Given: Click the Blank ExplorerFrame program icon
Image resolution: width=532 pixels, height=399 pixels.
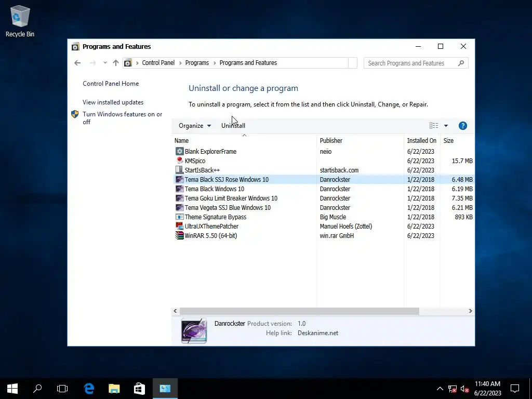Looking at the screenshot, I should (179, 151).
